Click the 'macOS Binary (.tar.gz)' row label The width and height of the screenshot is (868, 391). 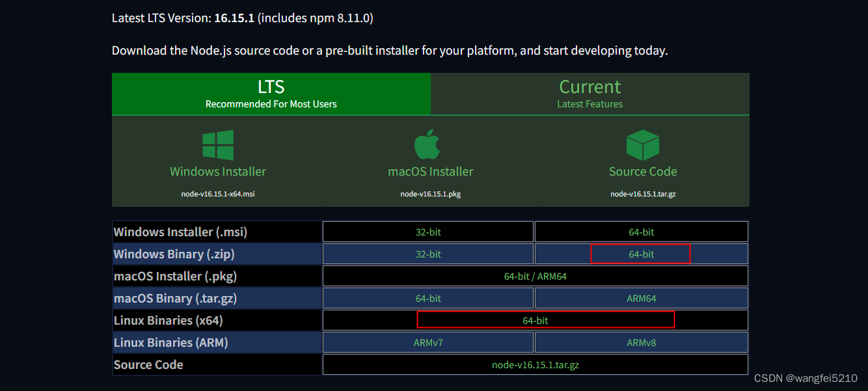tap(176, 299)
